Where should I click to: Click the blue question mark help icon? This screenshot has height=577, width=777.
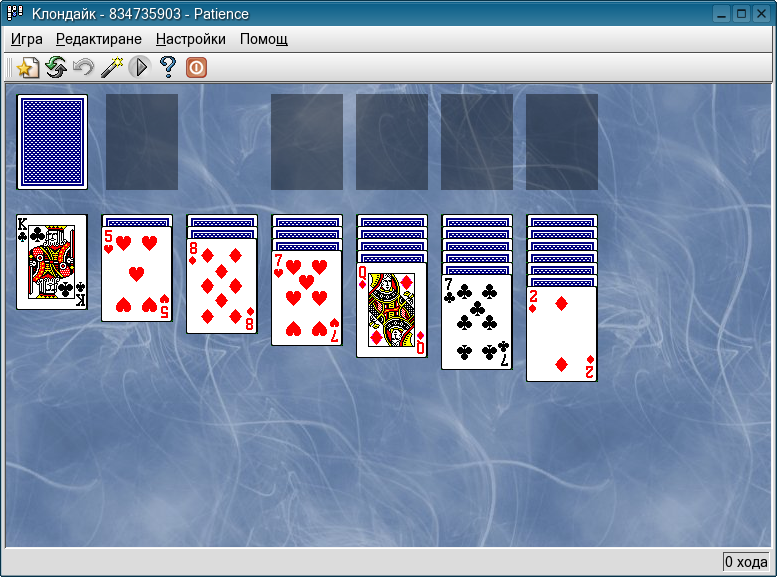(x=168, y=68)
